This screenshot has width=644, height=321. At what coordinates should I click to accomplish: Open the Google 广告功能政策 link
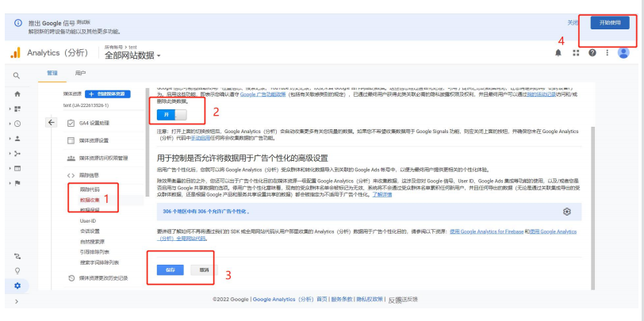click(x=263, y=94)
